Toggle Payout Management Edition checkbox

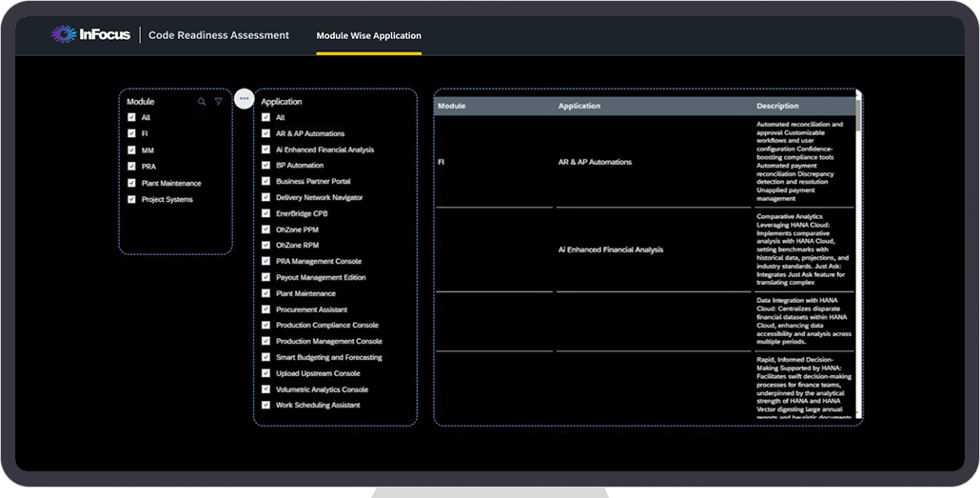pos(265,277)
